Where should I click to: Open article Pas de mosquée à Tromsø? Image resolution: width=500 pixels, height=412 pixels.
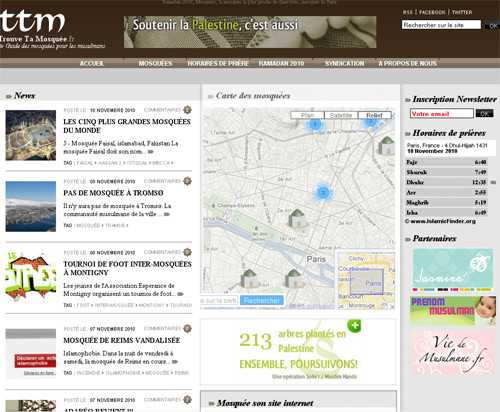(113, 193)
